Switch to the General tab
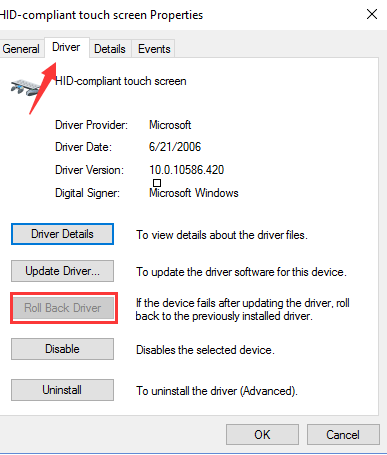387x455 pixels. pyautogui.click(x=21, y=49)
